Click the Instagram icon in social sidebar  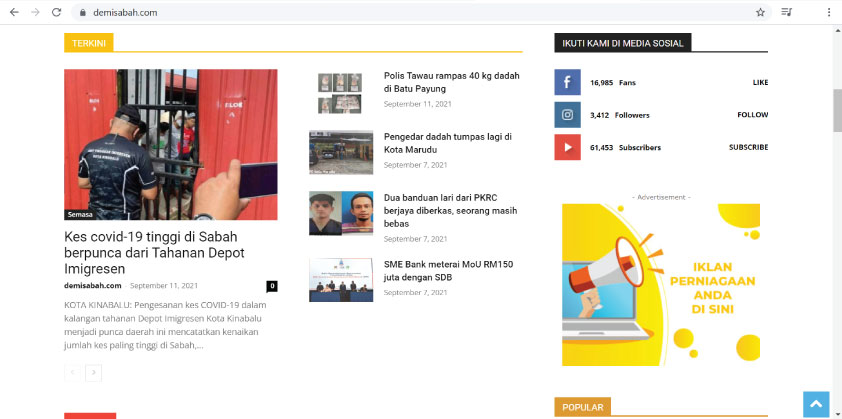tap(567, 115)
